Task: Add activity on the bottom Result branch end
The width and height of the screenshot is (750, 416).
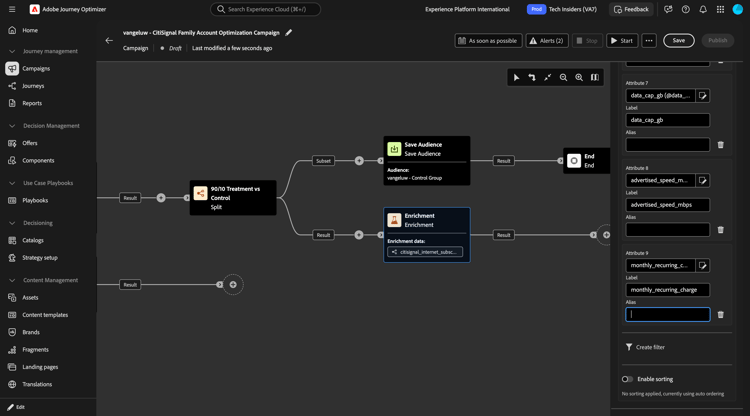Action: 233,285
